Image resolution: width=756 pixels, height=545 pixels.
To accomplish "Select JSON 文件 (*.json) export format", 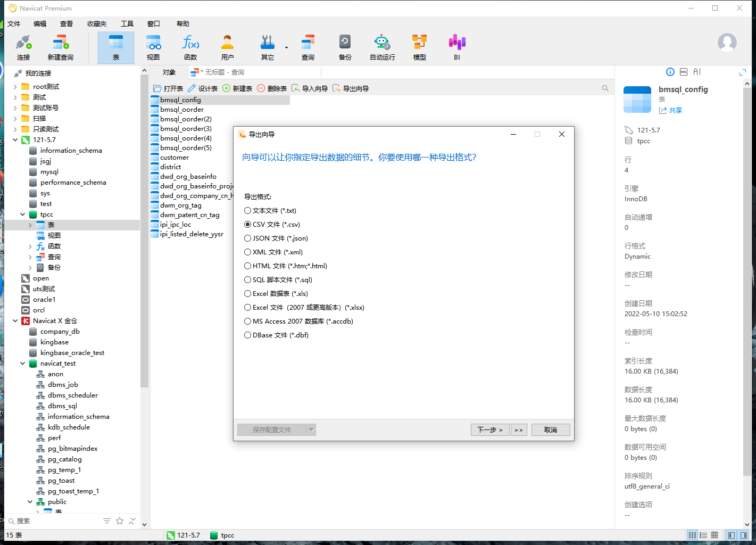I will [276, 238].
